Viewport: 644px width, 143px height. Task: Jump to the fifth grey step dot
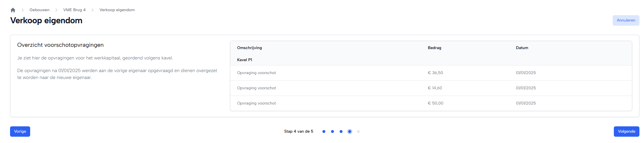click(358, 132)
